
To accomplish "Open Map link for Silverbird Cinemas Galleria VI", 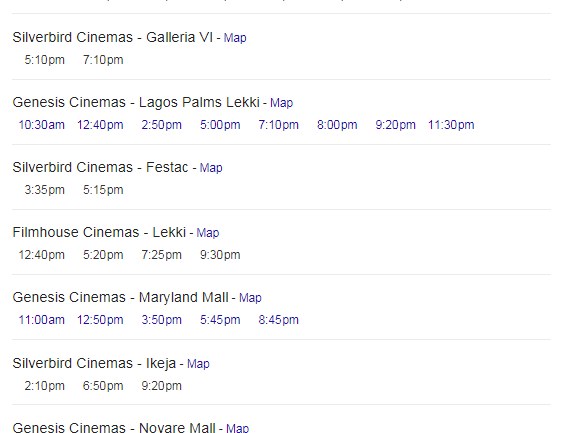I will [x=235, y=38].
